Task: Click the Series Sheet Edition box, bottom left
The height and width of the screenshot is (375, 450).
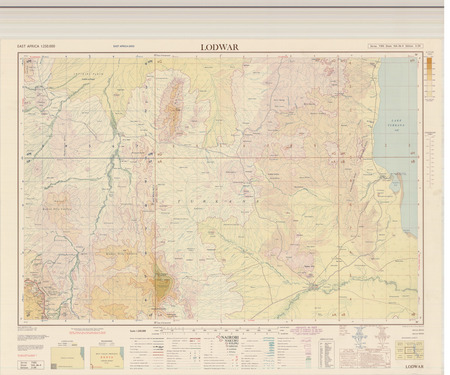Action: point(31,365)
